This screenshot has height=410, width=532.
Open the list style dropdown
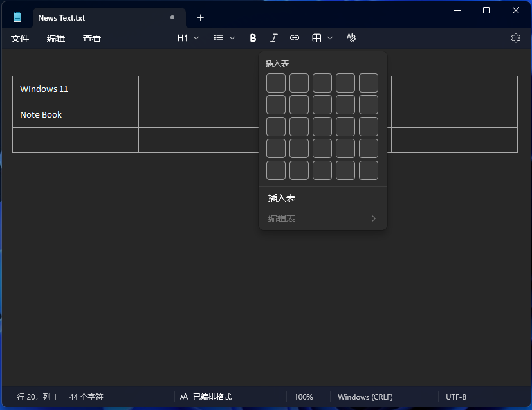[x=225, y=38]
